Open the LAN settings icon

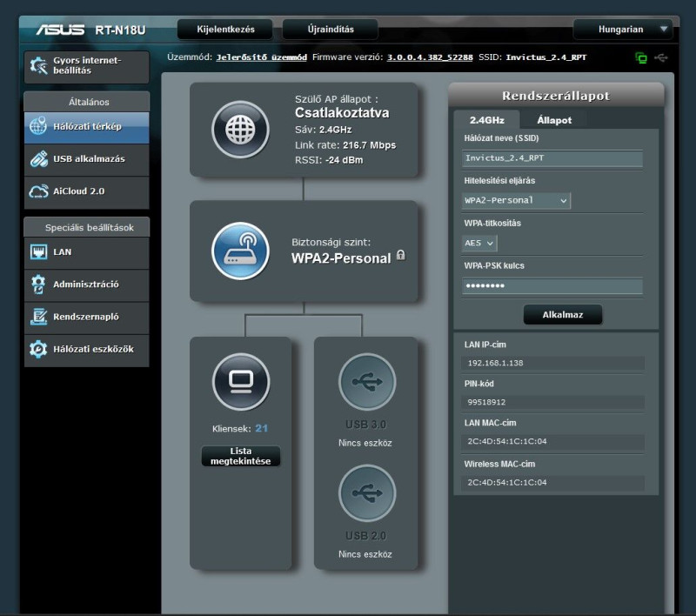(38, 251)
